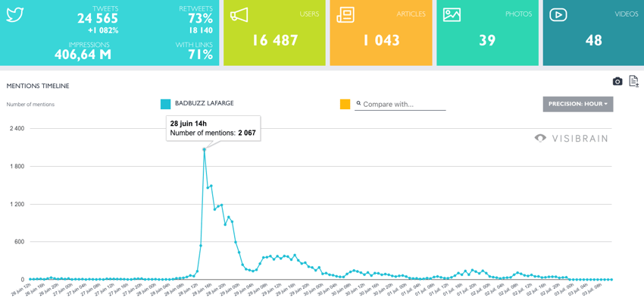Image resolution: width=644 pixels, height=301 pixels.
Task: Click the 28 juin 14h peak data point
Action: pyautogui.click(x=204, y=149)
